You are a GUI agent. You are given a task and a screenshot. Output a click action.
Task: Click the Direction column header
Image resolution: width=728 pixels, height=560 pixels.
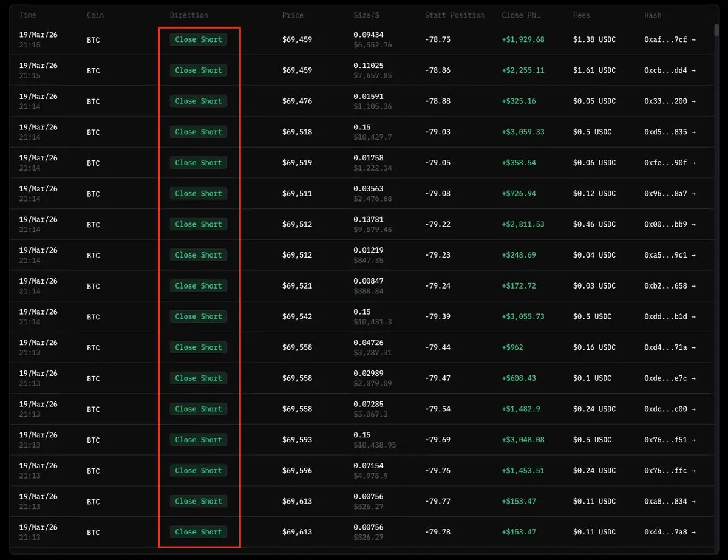189,15
